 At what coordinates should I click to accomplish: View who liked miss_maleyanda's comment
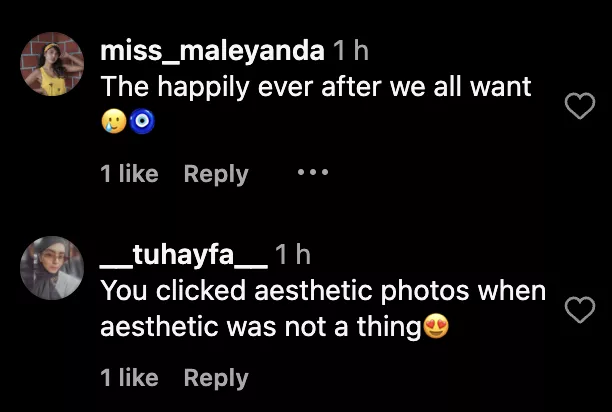(x=129, y=173)
